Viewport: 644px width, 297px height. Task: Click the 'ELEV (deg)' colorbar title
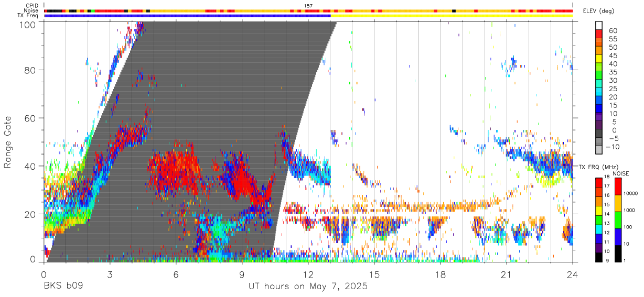(x=598, y=10)
